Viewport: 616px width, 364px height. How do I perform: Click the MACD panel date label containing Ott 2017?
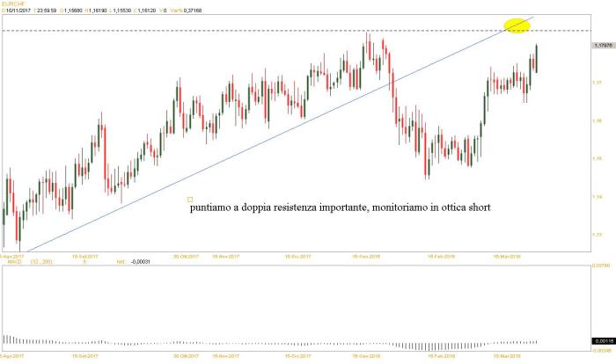(187, 356)
